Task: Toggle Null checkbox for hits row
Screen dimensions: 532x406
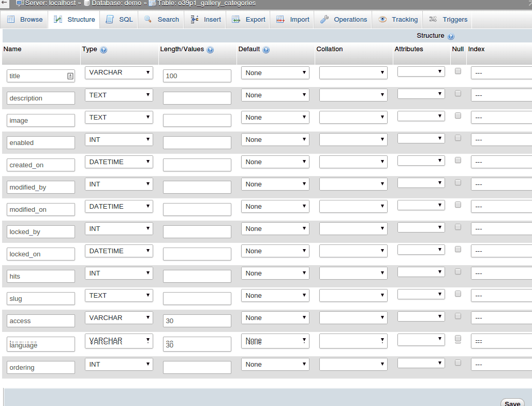Action: click(457, 271)
